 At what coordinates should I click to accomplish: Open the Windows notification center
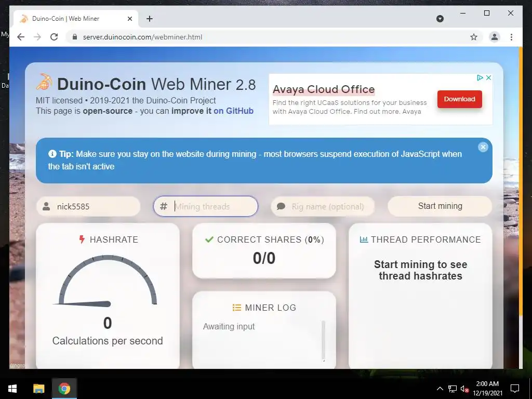click(x=515, y=389)
